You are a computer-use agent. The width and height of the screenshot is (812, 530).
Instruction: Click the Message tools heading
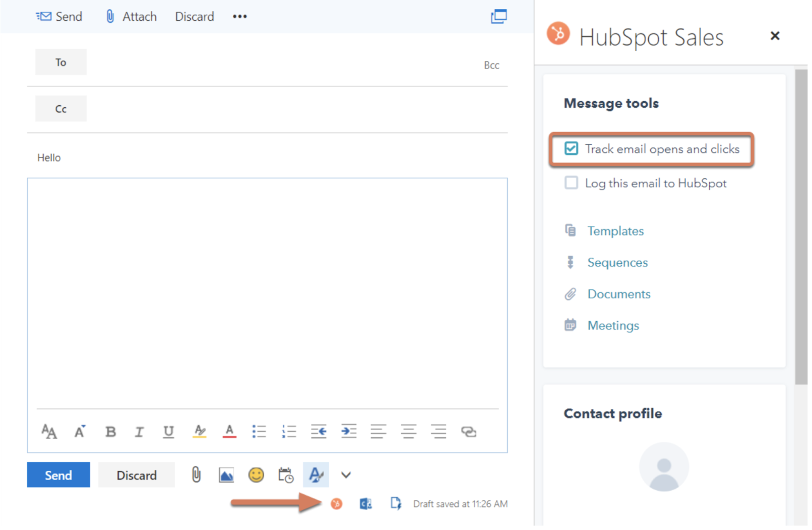pyautogui.click(x=611, y=103)
